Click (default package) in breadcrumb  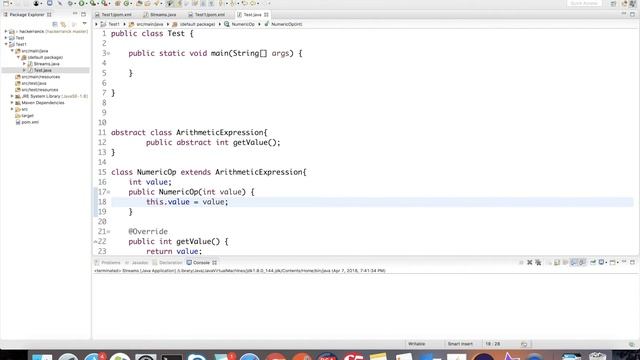193,24
